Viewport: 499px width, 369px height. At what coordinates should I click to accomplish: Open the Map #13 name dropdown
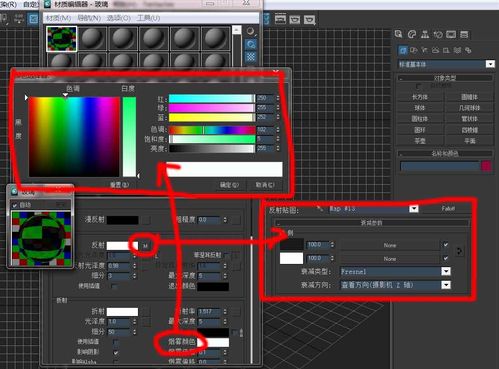[414, 209]
